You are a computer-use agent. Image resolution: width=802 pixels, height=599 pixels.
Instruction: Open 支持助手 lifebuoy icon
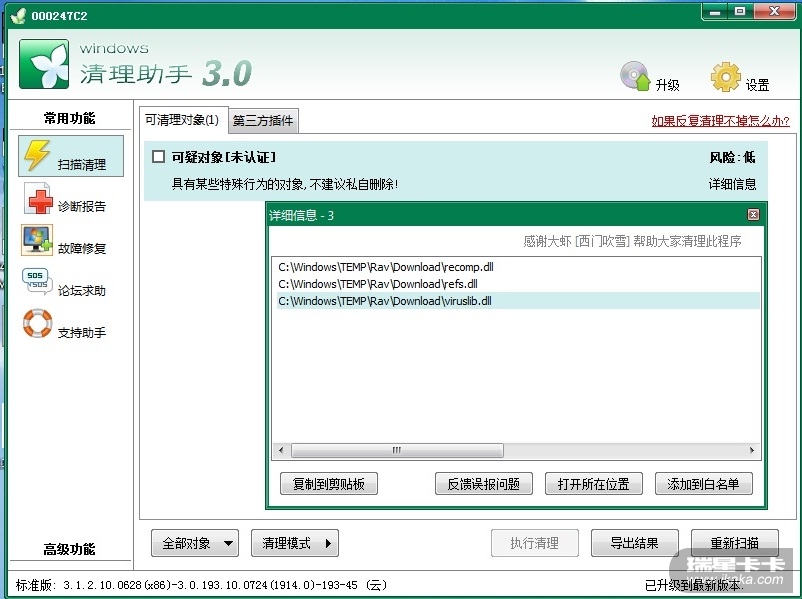[37, 323]
